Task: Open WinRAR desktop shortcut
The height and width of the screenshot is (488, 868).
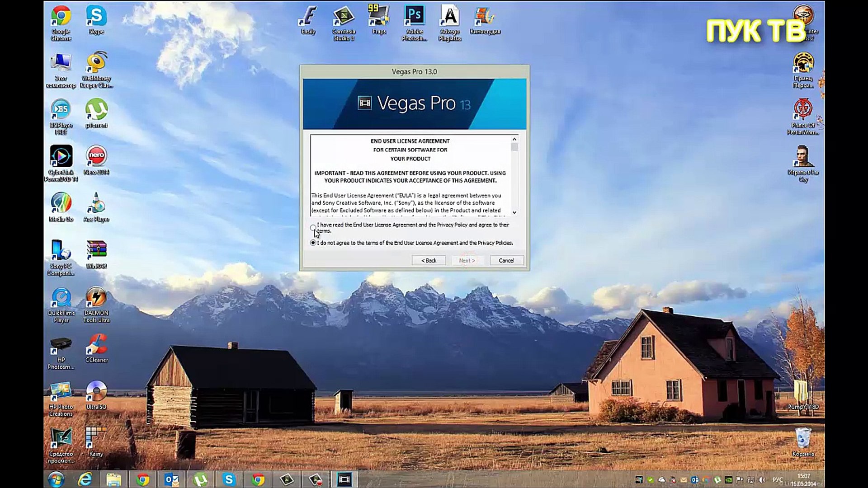Action: 96,254
